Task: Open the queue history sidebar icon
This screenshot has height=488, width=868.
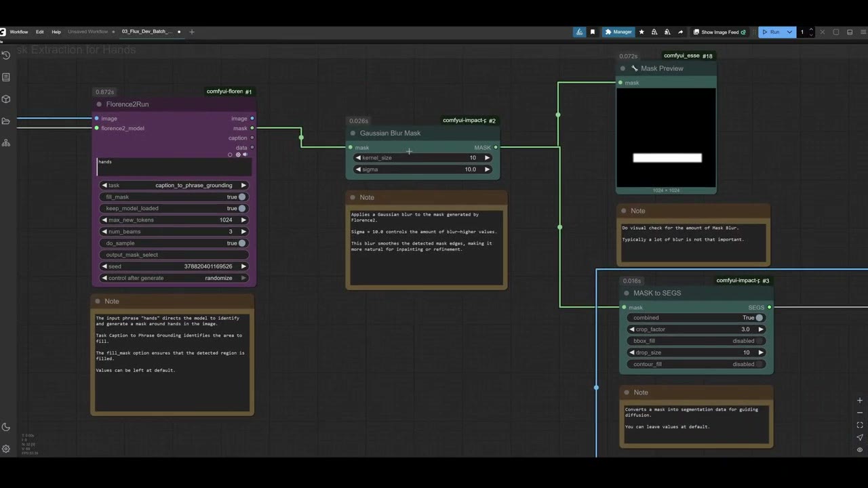Action: [5, 55]
